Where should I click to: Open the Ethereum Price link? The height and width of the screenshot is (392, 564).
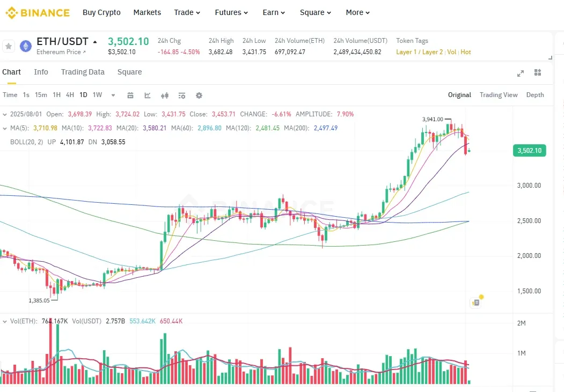click(61, 52)
